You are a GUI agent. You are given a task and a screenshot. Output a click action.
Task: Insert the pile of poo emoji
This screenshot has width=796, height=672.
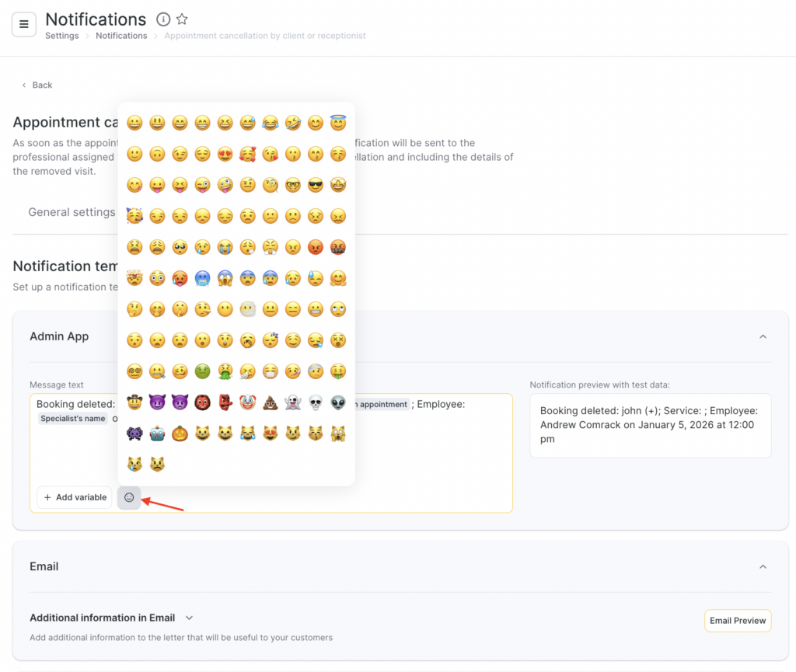[x=270, y=402]
